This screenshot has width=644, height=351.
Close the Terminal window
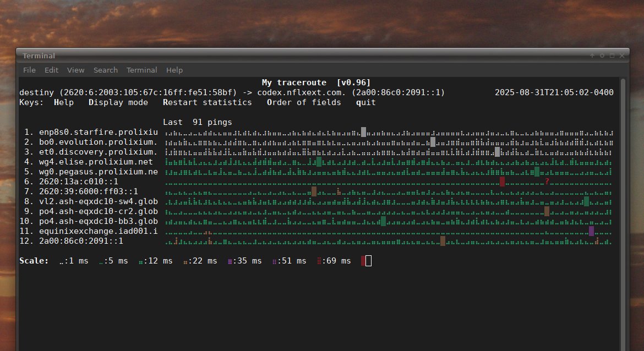tap(622, 56)
